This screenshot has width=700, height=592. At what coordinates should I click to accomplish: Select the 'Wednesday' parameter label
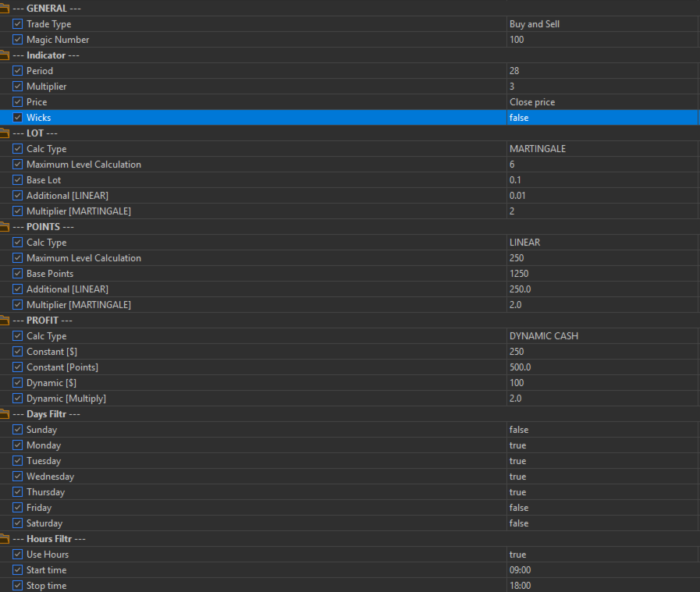[x=51, y=477]
